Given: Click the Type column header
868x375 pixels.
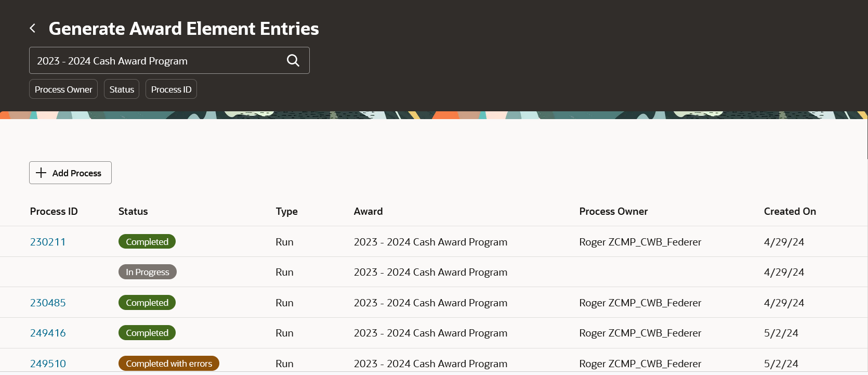Looking at the screenshot, I should pos(287,211).
